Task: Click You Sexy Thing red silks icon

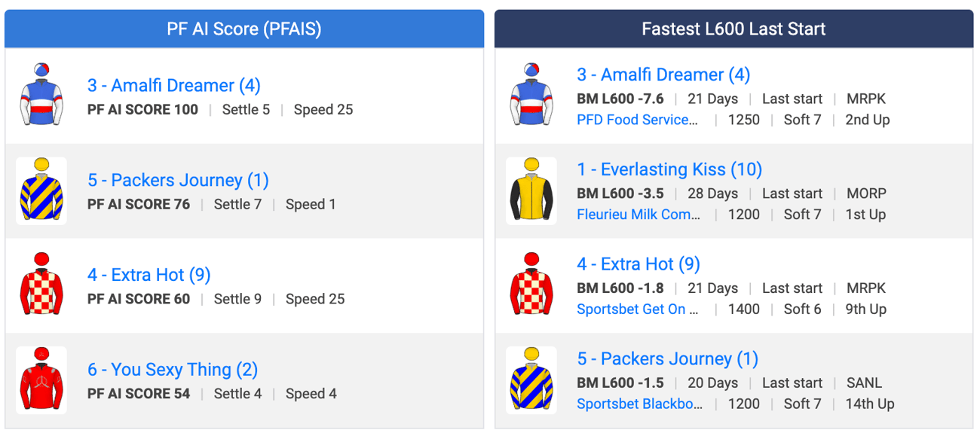Action: pyautogui.click(x=41, y=380)
